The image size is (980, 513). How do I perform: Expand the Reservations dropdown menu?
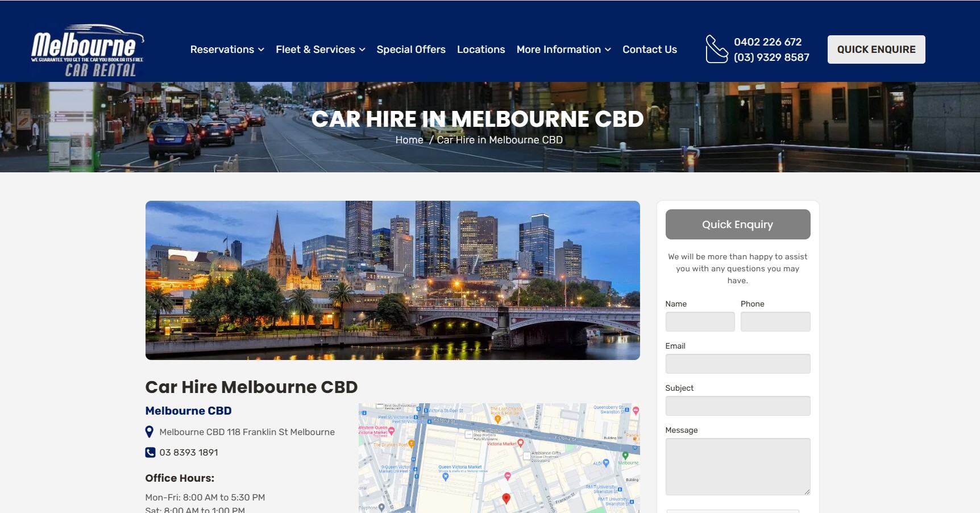(x=227, y=49)
